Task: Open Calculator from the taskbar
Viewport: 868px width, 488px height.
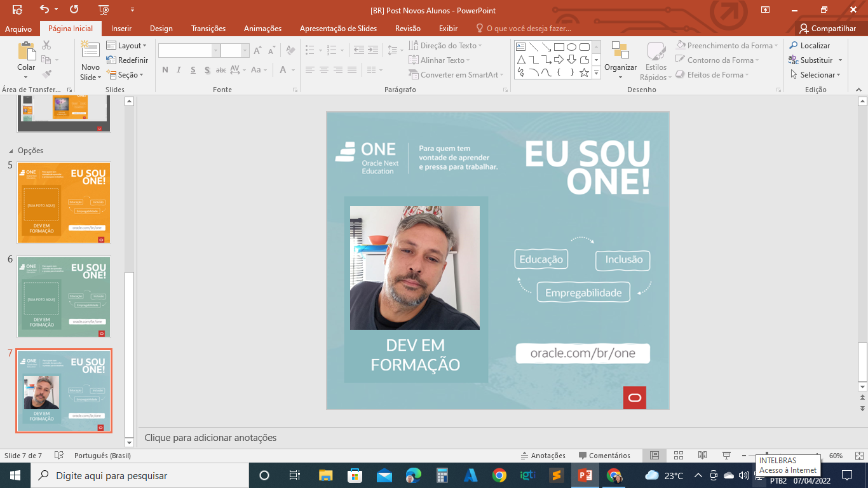Action: [442, 475]
